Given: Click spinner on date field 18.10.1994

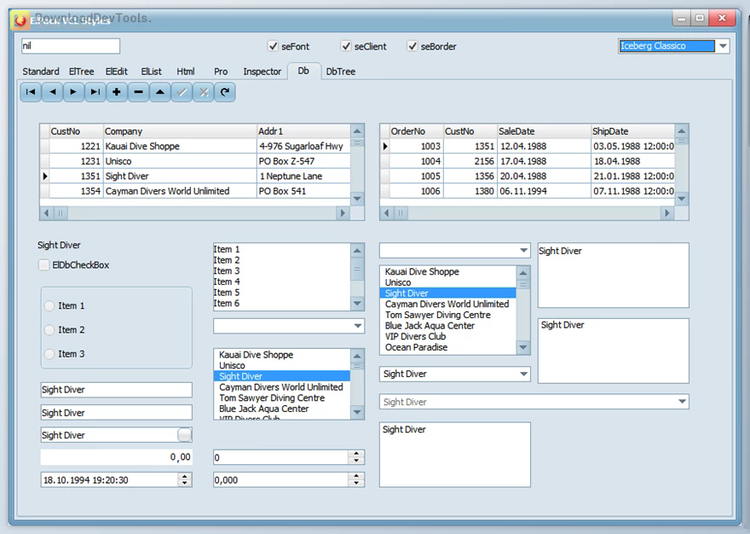Looking at the screenshot, I should [x=185, y=479].
